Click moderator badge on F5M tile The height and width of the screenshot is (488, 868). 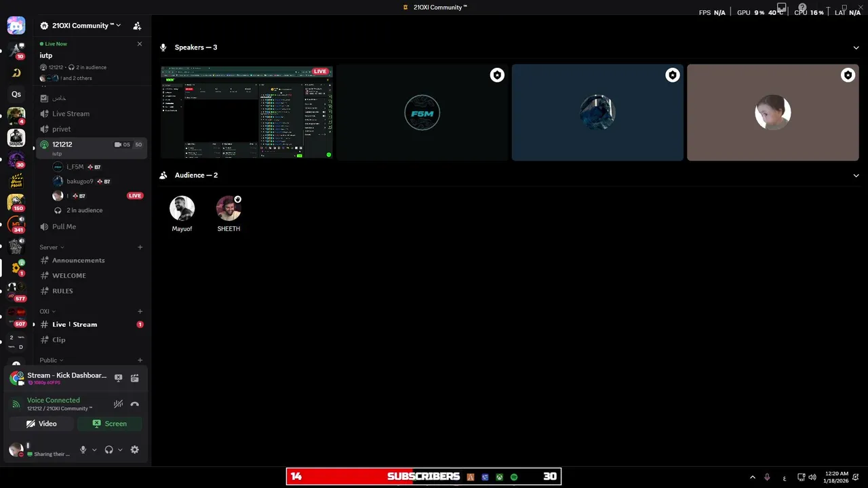[x=497, y=75]
